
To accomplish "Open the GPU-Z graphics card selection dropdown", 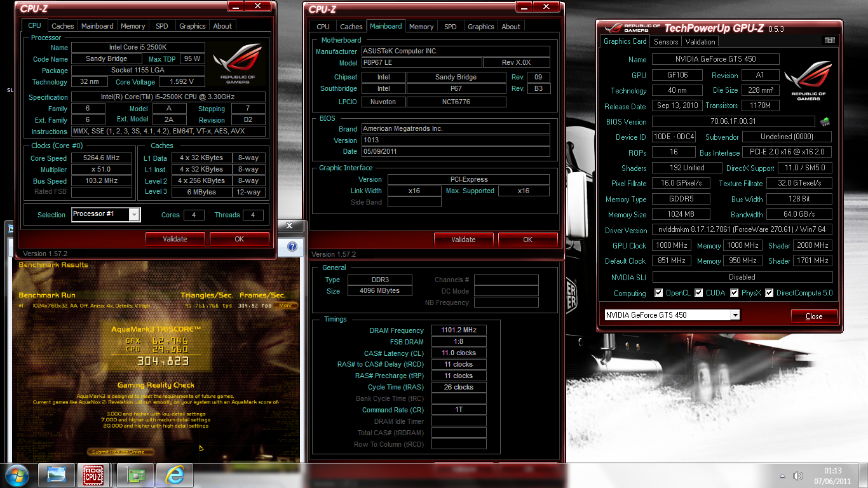I will [735, 315].
